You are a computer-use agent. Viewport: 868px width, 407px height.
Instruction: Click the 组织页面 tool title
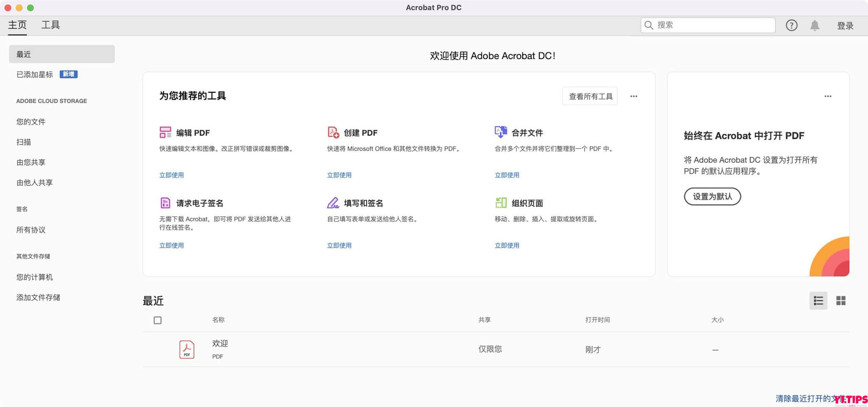[527, 203]
